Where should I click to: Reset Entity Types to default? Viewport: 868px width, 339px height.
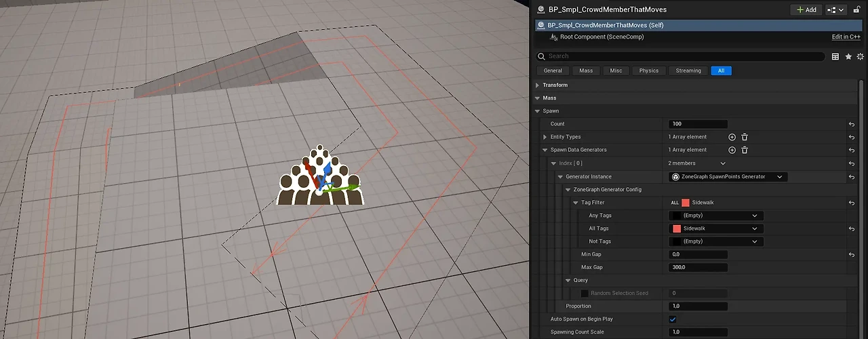click(852, 137)
